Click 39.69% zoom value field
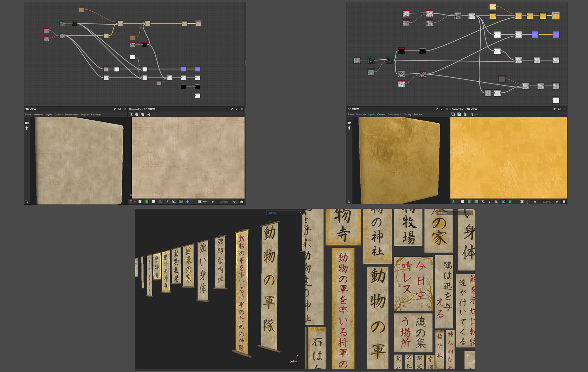Image resolution: width=588 pixels, height=372 pixels. click(x=546, y=202)
